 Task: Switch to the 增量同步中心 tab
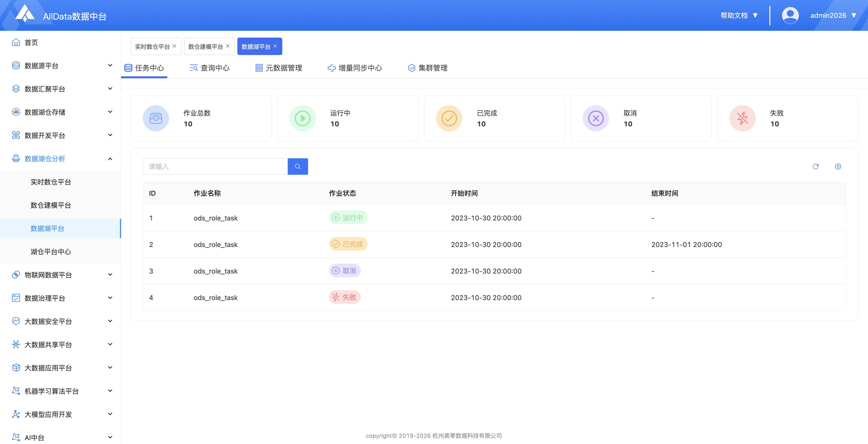[x=355, y=68]
